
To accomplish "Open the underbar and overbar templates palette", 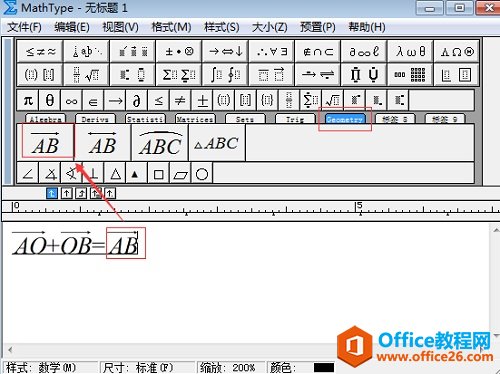I will pos(271,74).
